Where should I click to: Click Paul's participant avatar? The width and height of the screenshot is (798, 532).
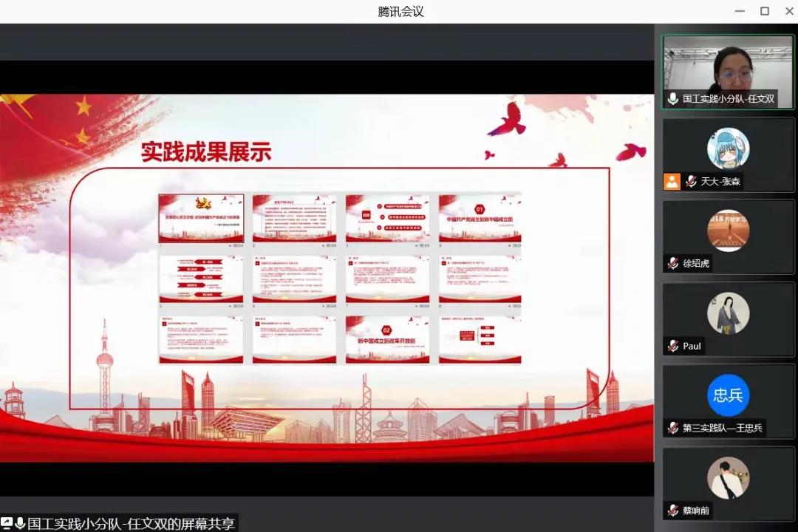coord(728,313)
